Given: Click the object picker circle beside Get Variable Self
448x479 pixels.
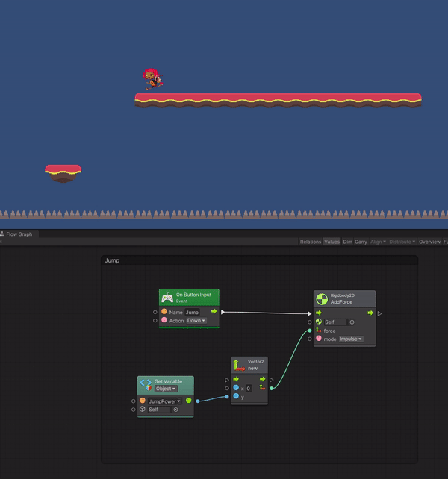Looking at the screenshot, I should pyautogui.click(x=175, y=410).
